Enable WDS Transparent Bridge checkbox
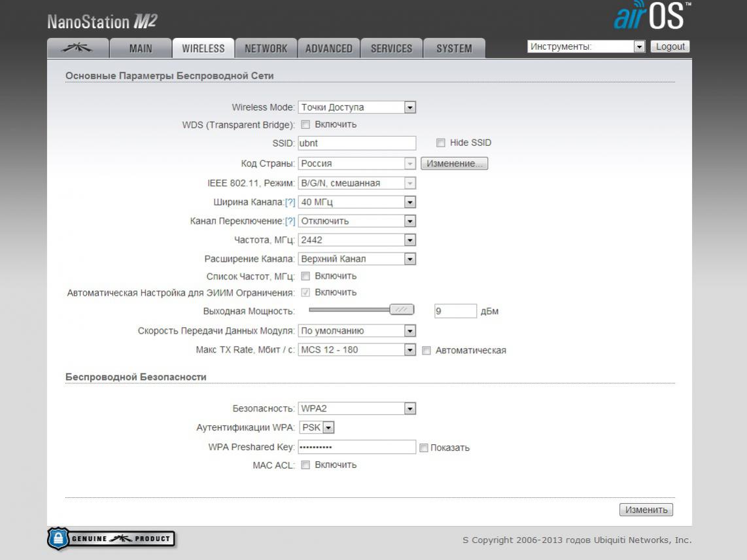Image resolution: width=747 pixels, height=560 pixels. [306, 124]
